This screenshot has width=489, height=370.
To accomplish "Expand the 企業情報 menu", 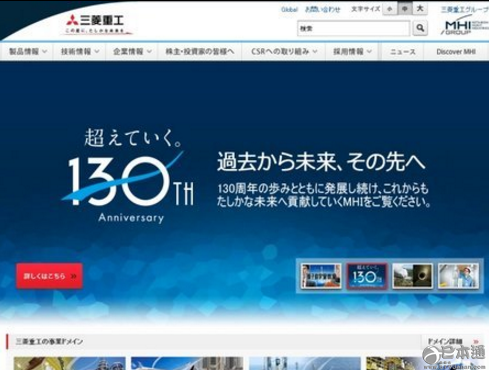I will [x=132, y=52].
